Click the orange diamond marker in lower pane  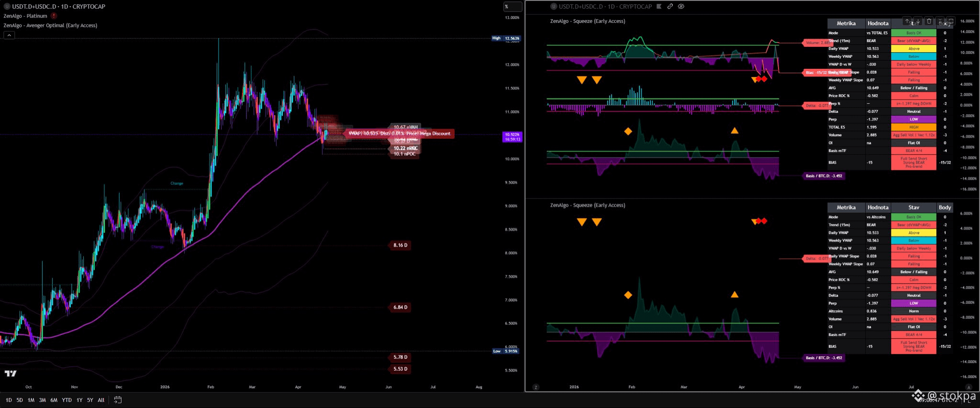628,295
